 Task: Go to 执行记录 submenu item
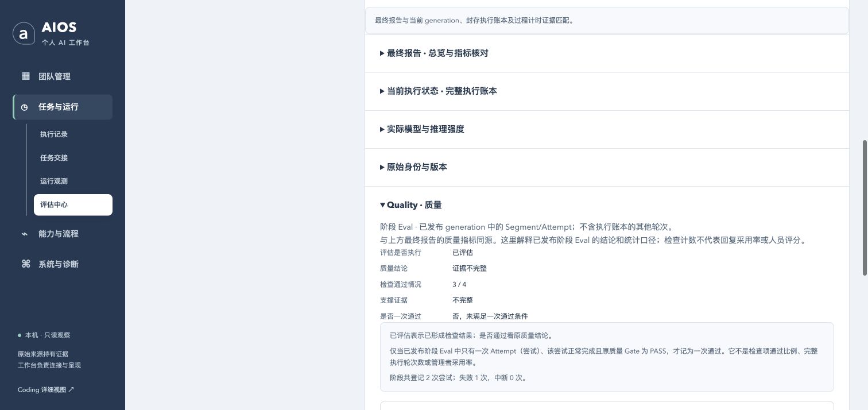point(73,134)
